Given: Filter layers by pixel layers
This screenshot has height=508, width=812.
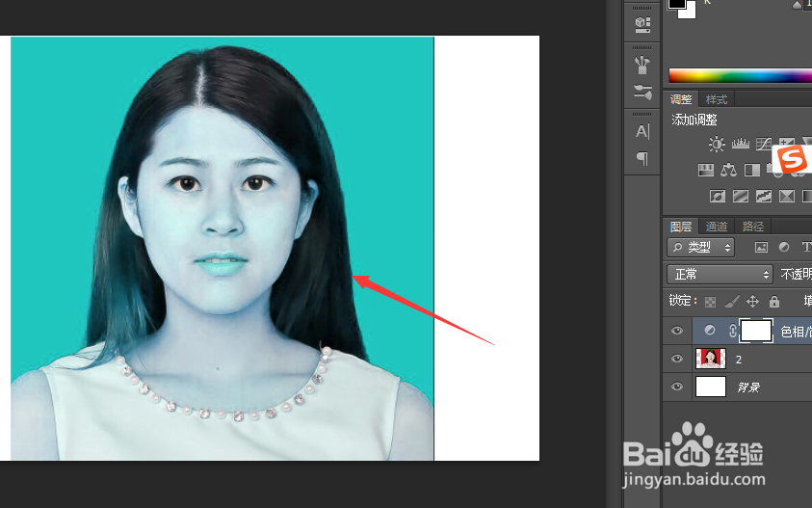Looking at the screenshot, I should 761,248.
